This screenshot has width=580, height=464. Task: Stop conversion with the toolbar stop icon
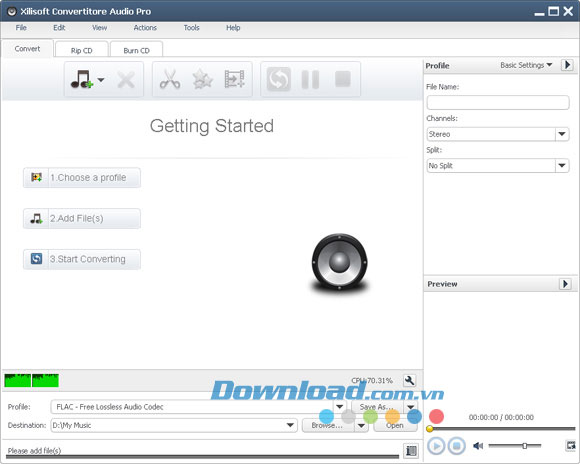(x=343, y=79)
